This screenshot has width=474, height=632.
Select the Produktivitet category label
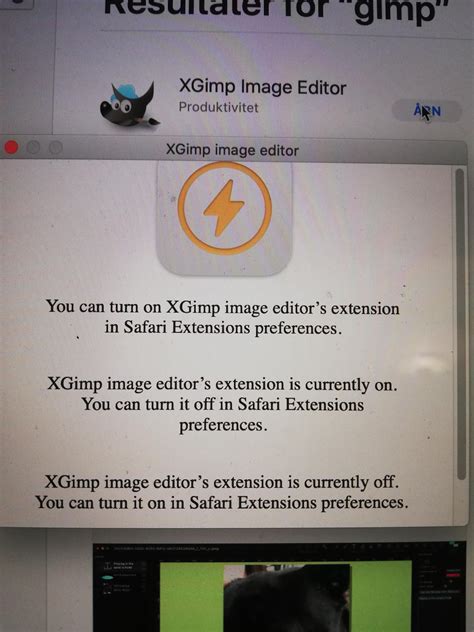[x=218, y=108]
